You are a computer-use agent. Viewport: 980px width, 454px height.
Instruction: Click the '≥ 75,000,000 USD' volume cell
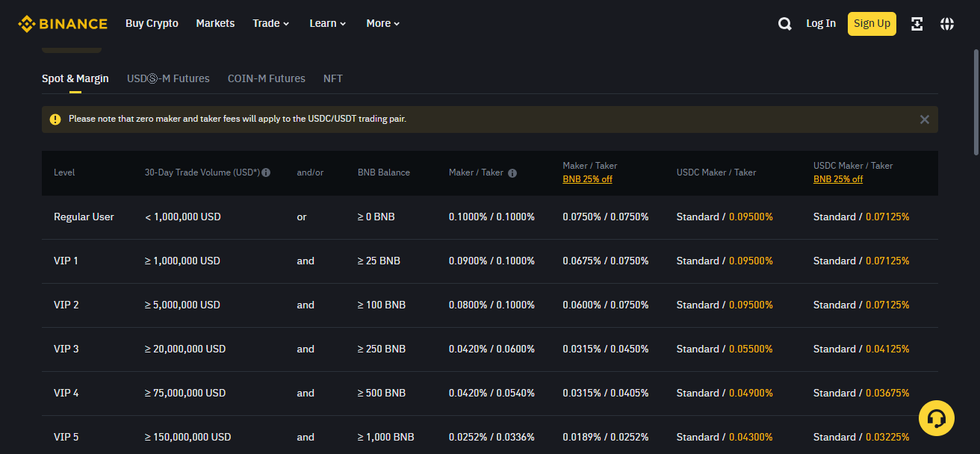[185, 393]
